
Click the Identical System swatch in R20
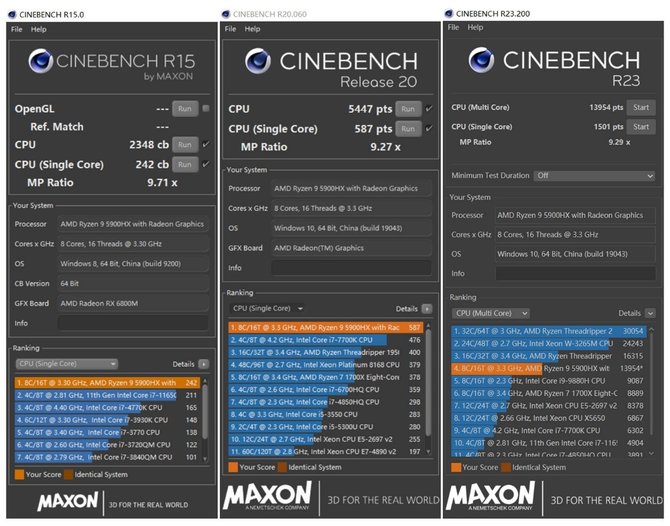(282, 467)
